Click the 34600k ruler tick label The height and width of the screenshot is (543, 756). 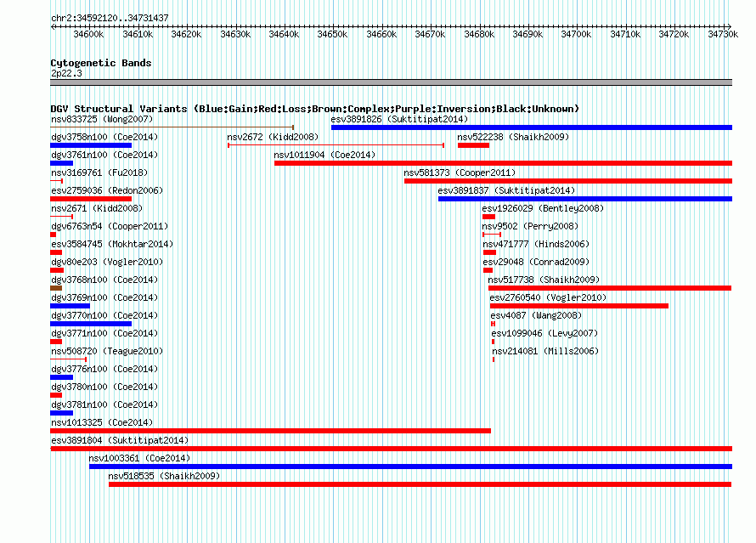click(x=88, y=34)
